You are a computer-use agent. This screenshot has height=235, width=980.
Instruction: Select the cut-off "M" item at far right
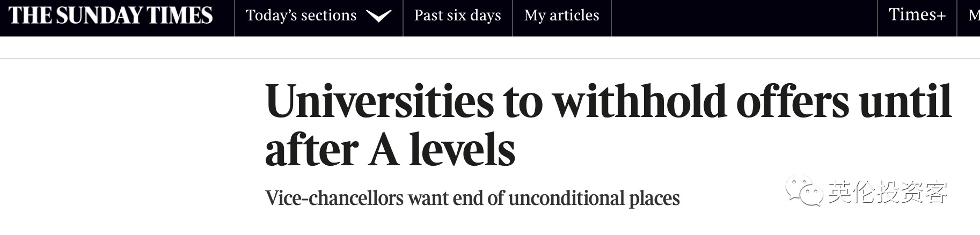pyautogui.click(x=974, y=16)
